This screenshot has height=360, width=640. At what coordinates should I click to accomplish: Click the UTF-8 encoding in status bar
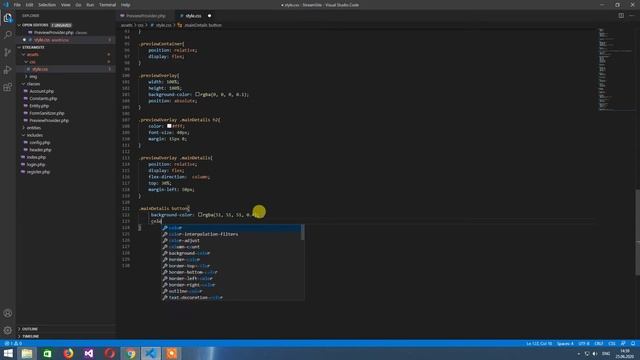(584, 344)
